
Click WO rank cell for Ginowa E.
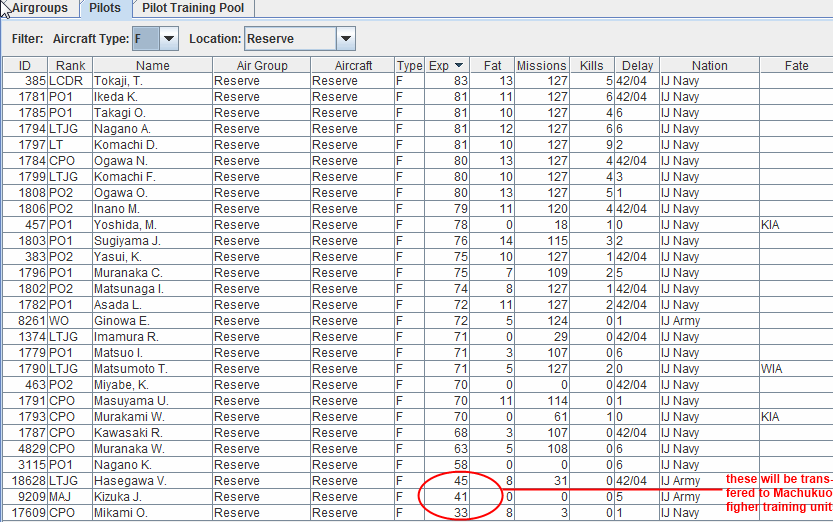click(70, 321)
